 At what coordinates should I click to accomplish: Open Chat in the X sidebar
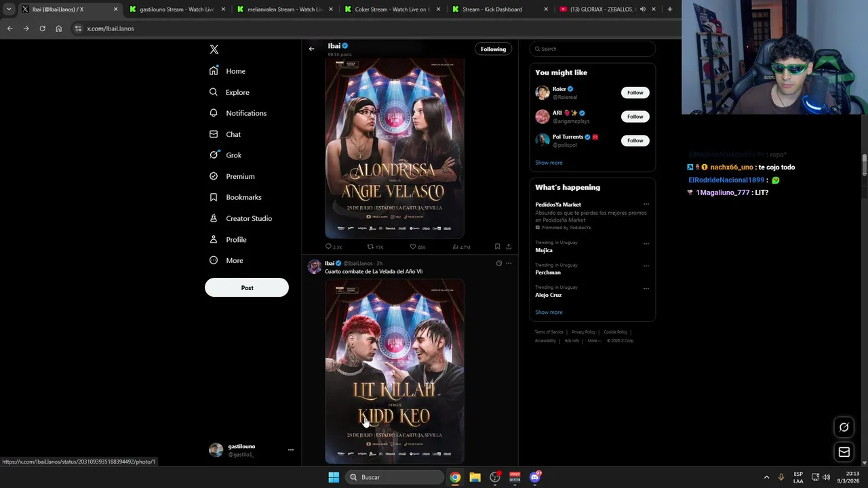[x=224, y=134]
